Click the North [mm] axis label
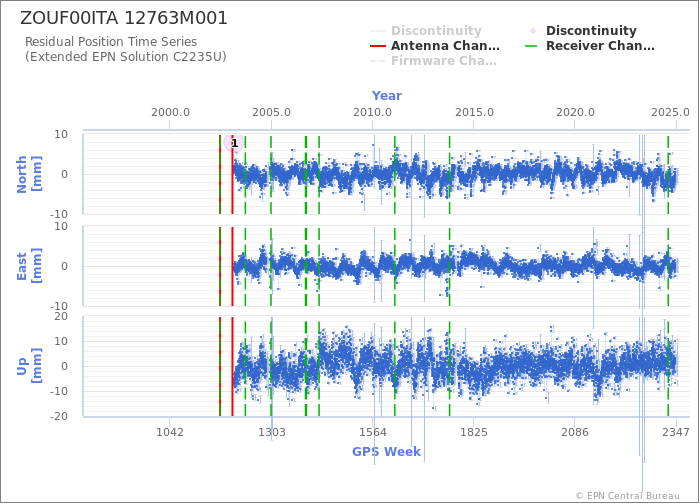700x504 pixels. 29,174
